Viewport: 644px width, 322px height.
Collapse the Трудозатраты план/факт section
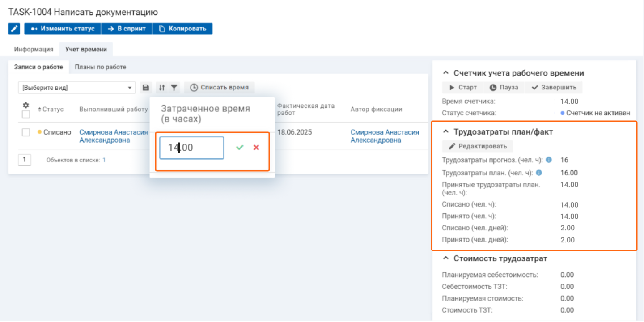(x=445, y=132)
